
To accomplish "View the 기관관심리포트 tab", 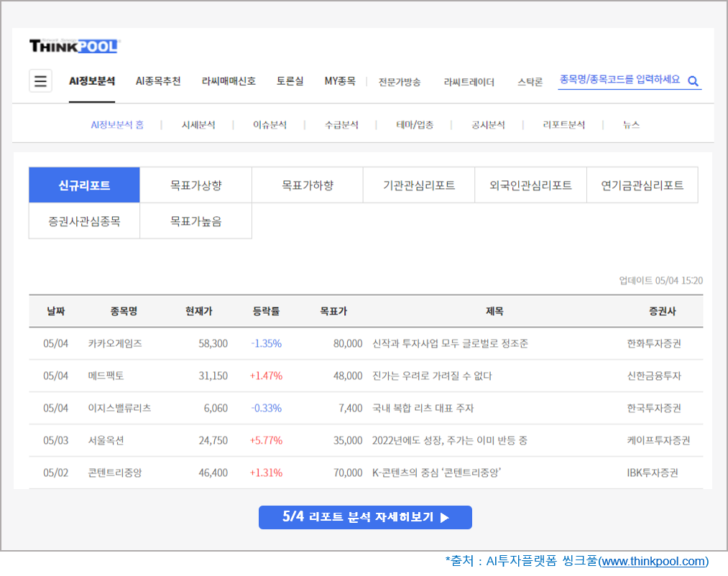I will click(x=418, y=185).
